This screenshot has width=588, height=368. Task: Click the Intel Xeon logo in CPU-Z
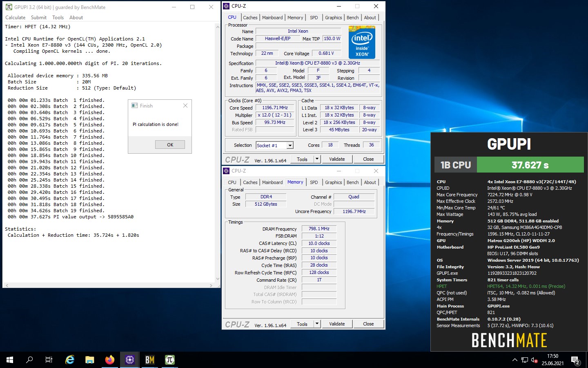point(362,43)
